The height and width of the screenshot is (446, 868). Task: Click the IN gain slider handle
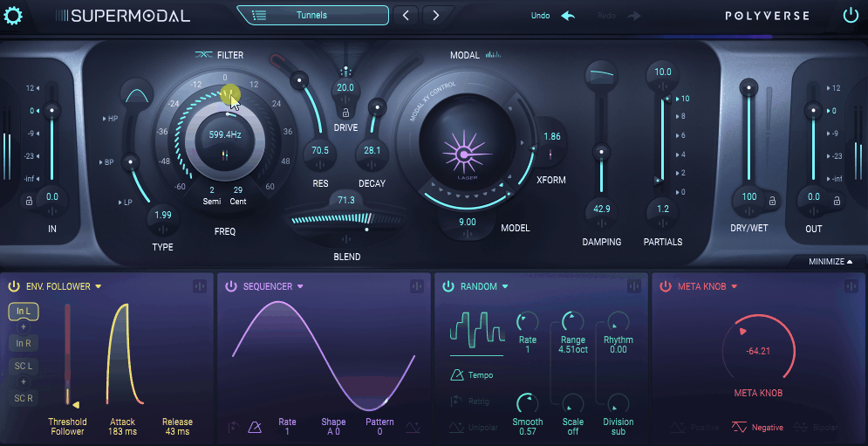(x=52, y=110)
